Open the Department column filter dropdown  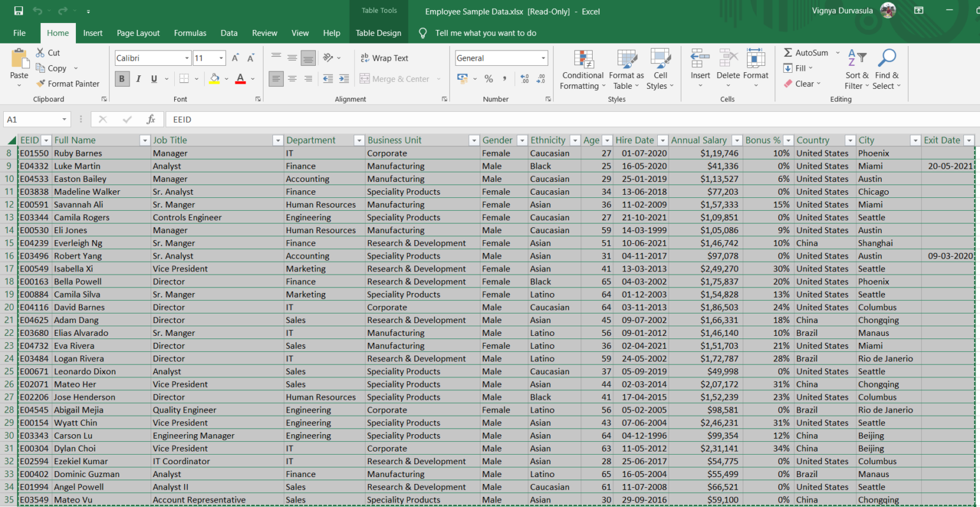(359, 140)
